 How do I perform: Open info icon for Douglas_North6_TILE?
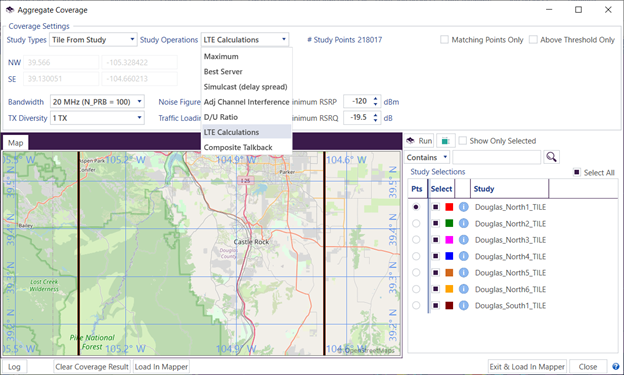pos(464,289)
